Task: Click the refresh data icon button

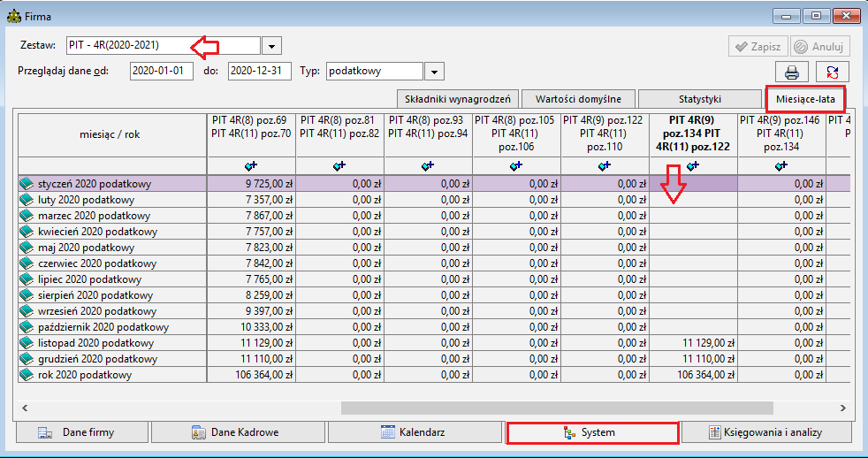Action: (833, 72)
